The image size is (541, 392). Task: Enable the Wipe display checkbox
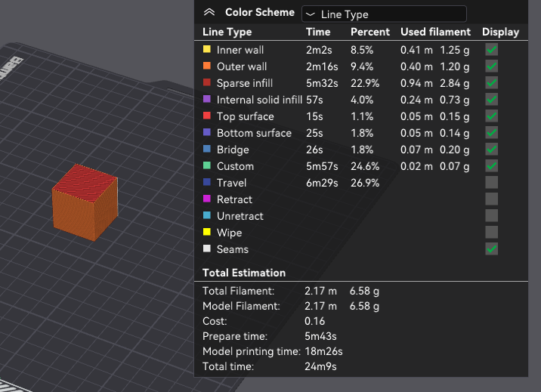click(491, 233)
